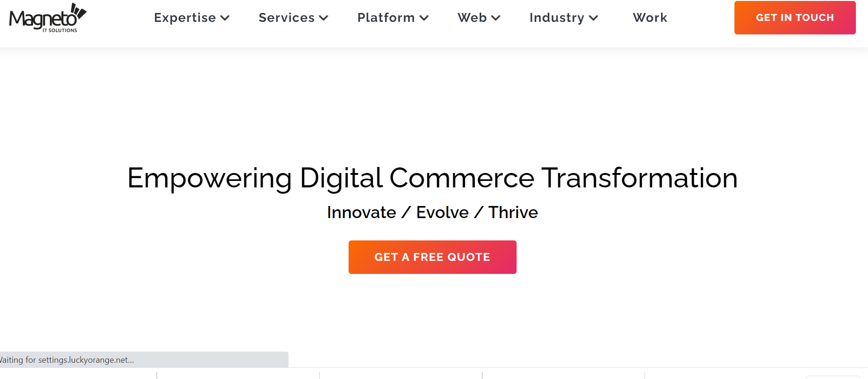Click the chevron arrow beside Web
Screen dimensions: 868x379
[496, 18]
